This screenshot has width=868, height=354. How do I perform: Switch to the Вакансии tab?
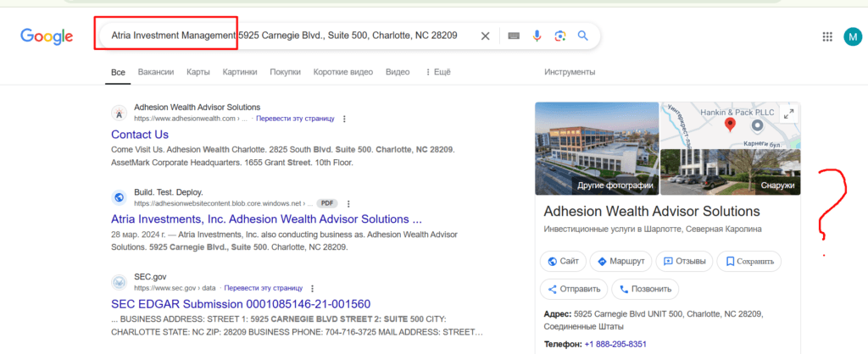pyautogui.click(x=156, y=72)
